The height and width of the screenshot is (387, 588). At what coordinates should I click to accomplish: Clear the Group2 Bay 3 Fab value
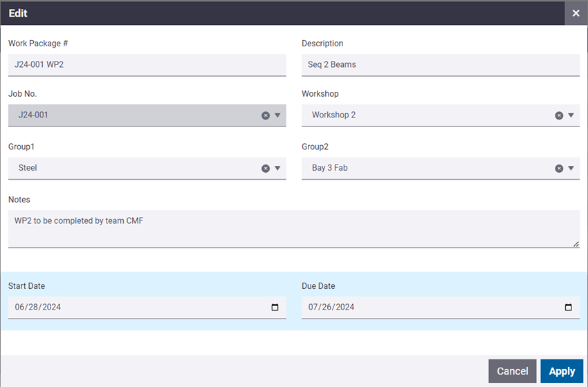(x=559, y=168)
